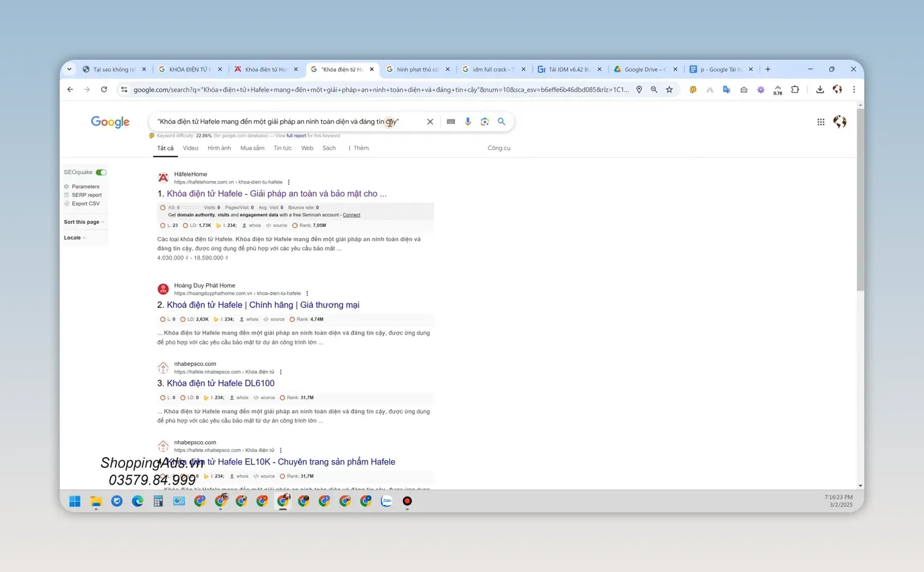Go back to the previous page
The width and height of the screenshot is (924, 572).
click(70, 89)
